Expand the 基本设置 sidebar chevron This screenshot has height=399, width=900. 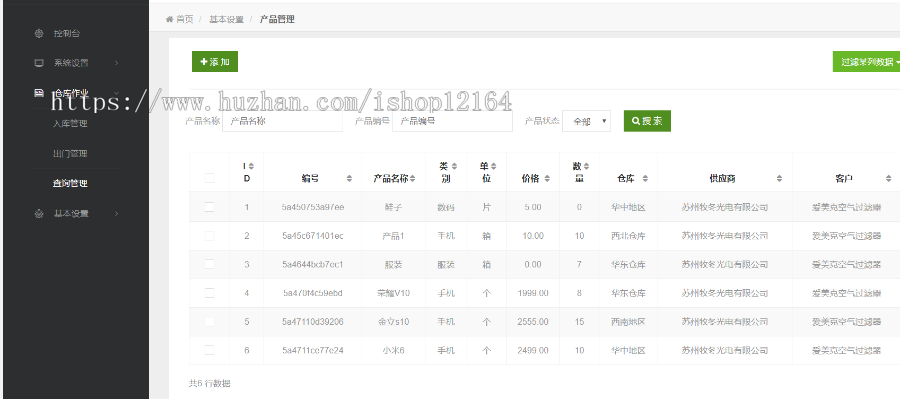coord(117,214)
